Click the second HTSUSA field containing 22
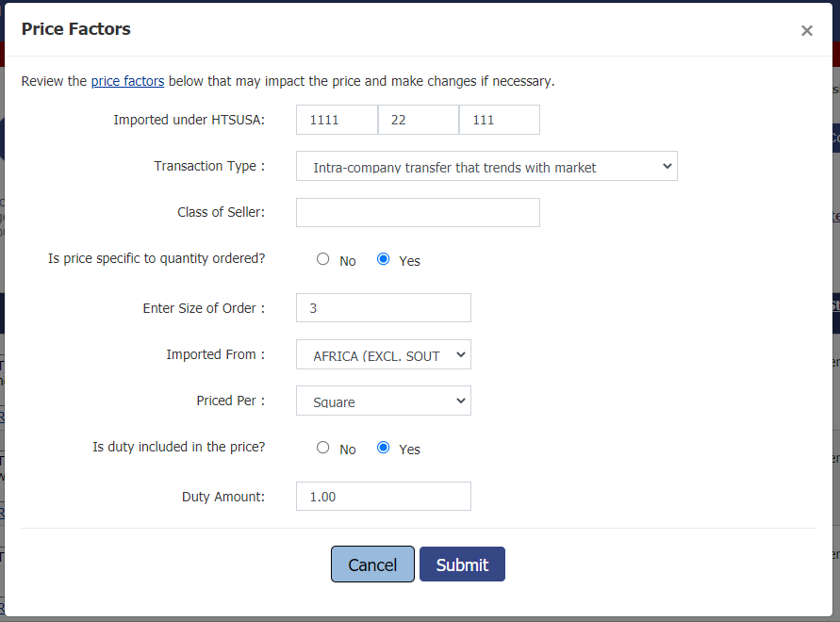Image resolution: width=840 pixels, height=622 pixels. pos(418,120)
